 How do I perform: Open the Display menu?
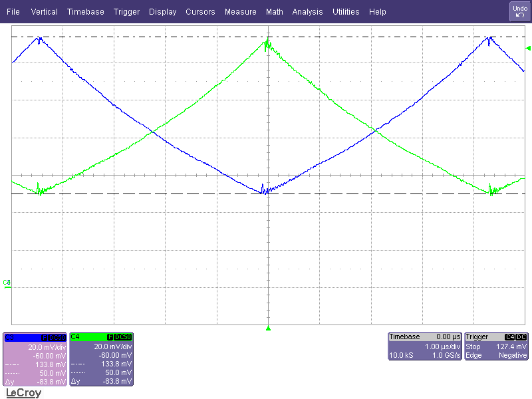pyautogui.click(x=162, y=12)
